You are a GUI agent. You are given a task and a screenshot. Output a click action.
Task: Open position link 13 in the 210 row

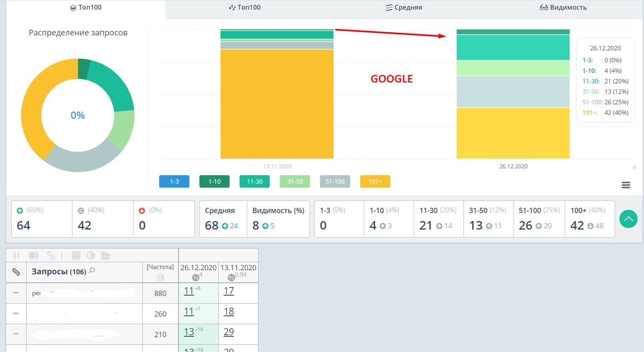point(189,332)
